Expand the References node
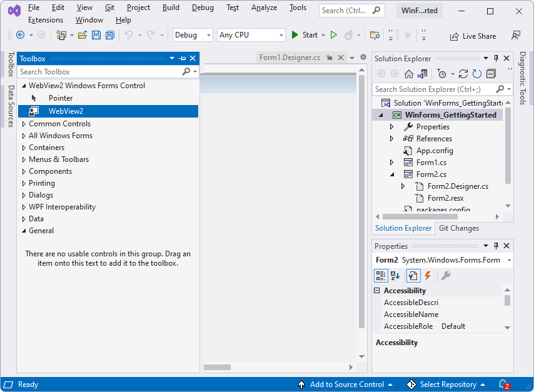Image resolution: width=534 pixels, height=392 pixels. click(391, 138)
